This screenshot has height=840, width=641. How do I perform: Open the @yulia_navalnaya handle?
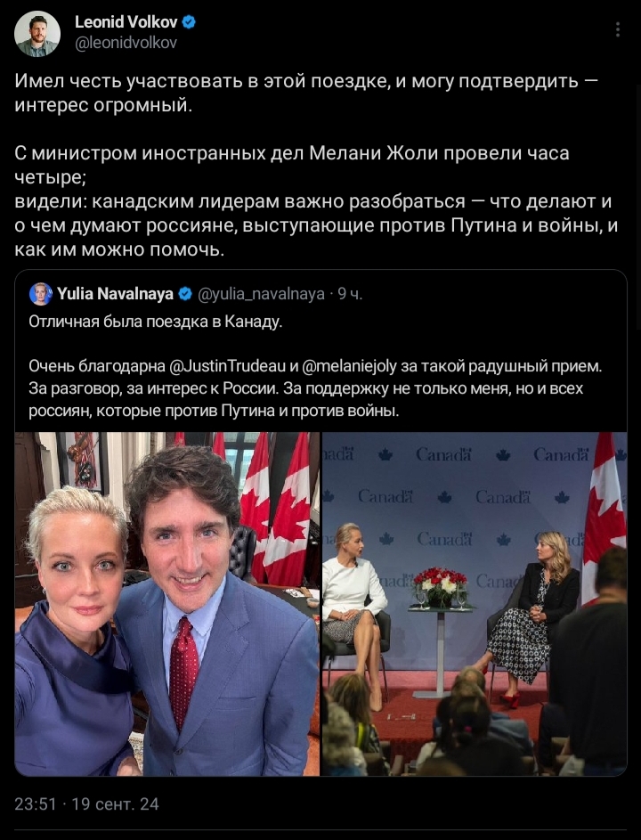tap(261, 294)
